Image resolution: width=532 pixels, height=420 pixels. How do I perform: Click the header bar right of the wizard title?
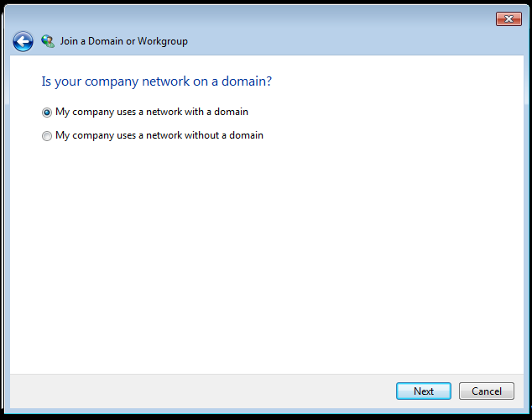click(x=352, y=41)
